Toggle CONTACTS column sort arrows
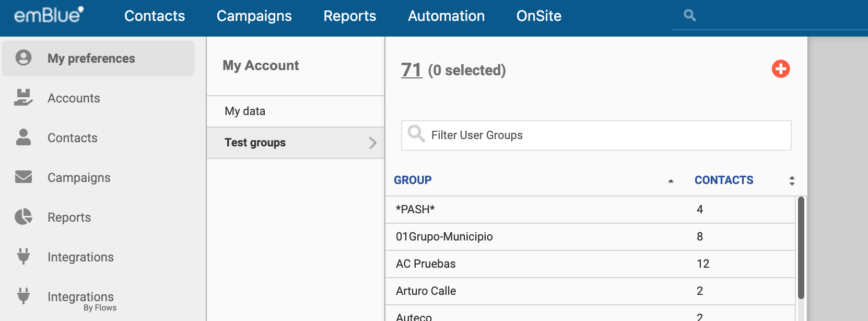 tap(792, 180)
